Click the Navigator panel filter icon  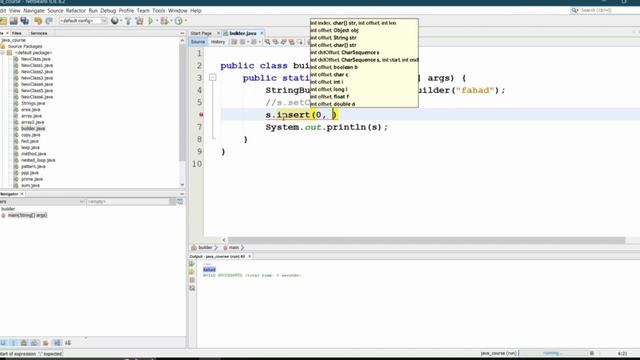point(180,202)
